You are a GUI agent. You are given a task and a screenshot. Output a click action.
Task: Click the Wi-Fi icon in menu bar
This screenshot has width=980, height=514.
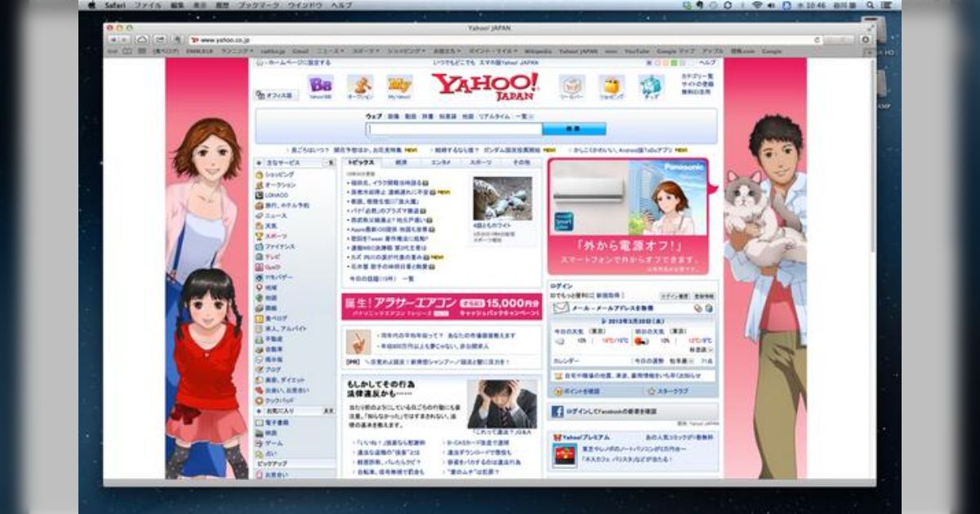(x=756, y=5)
